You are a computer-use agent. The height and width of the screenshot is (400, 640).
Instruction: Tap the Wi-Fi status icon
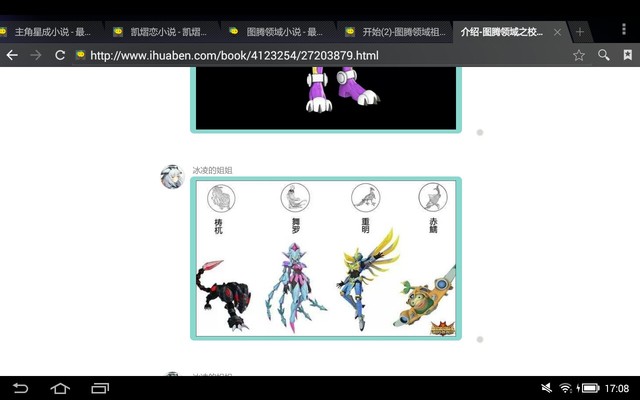click(x=565, y=388)
